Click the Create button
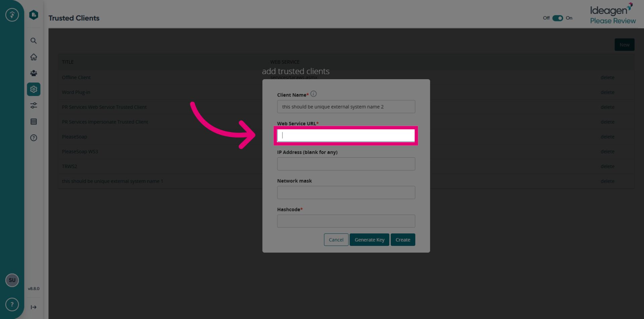 click(403, 240)
